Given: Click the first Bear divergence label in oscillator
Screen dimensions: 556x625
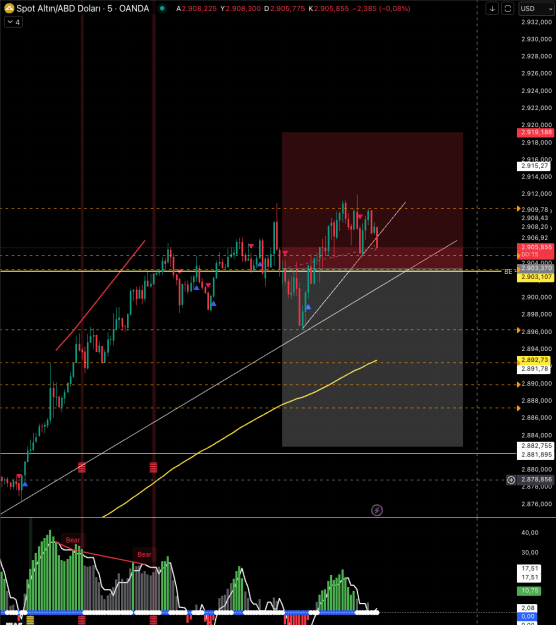Looking at the screenshot, I should (73, 540).
